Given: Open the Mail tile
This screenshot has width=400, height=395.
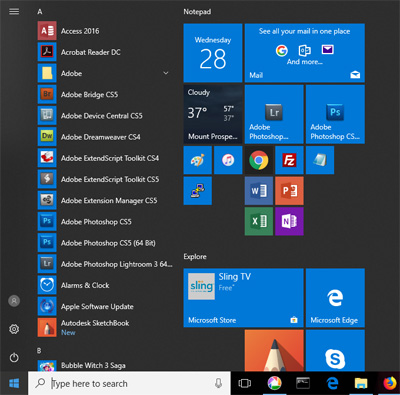Looking at the screenshot, I should point(305,53).
